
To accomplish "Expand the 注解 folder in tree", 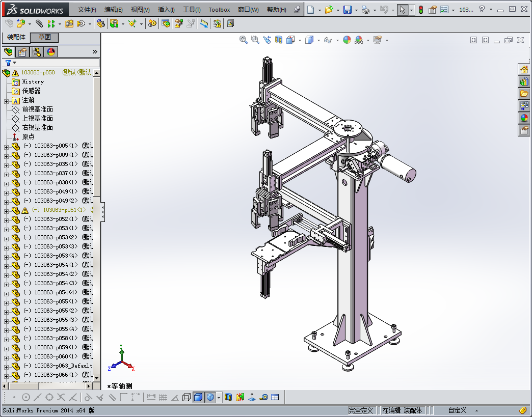I will point(6,101).
